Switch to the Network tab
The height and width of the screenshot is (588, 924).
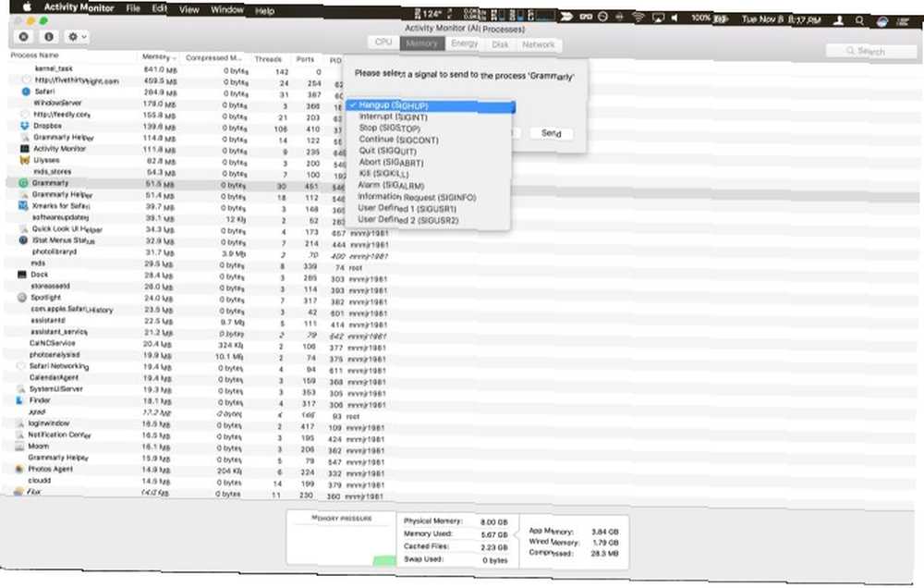pyautogui.click(x=539, y=44)
